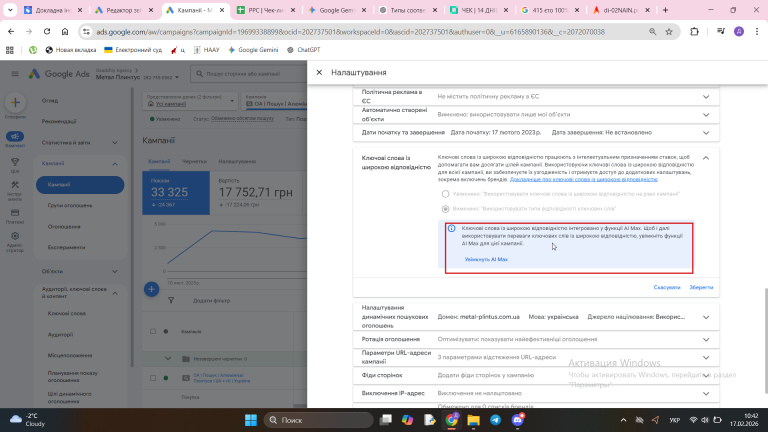768x432 pixels.
Task: Open the Адміністратор gear icon
Action: [15, 236]
